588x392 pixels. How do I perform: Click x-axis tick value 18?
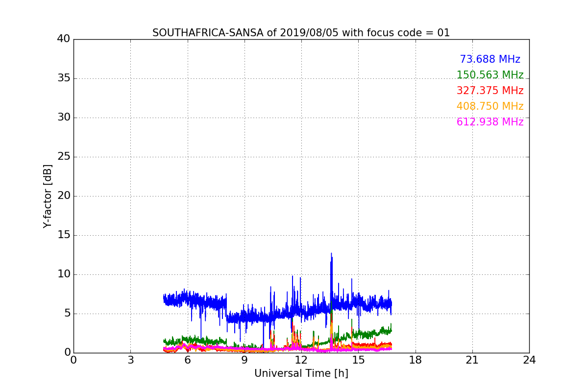pyautogui.click(x=416, y=360)
